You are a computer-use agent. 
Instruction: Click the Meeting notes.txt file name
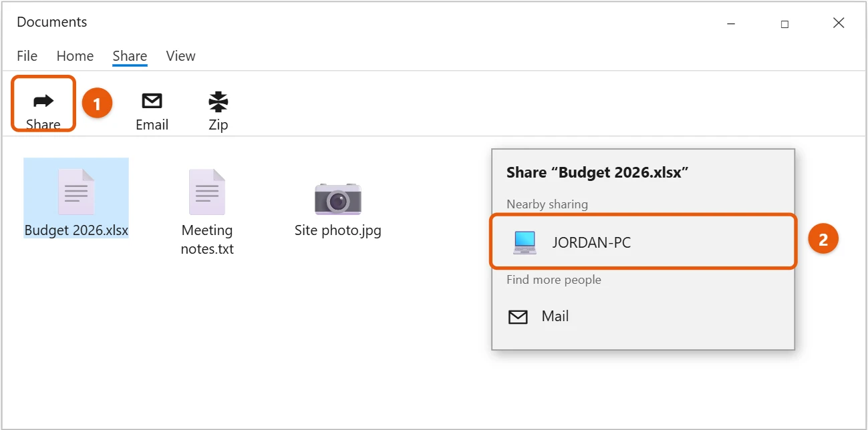click(x=207, y=240)
